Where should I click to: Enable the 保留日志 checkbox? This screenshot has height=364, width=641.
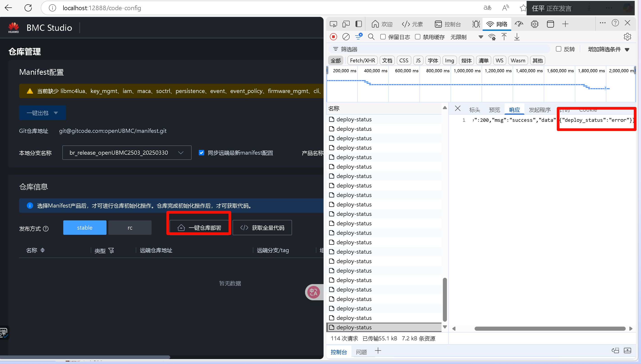383,36
